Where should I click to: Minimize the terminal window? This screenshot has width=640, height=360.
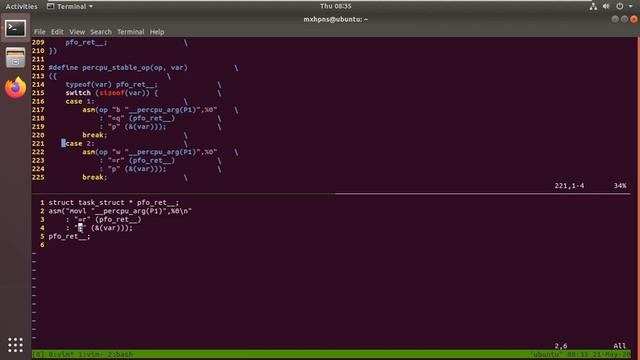(615, 19)
